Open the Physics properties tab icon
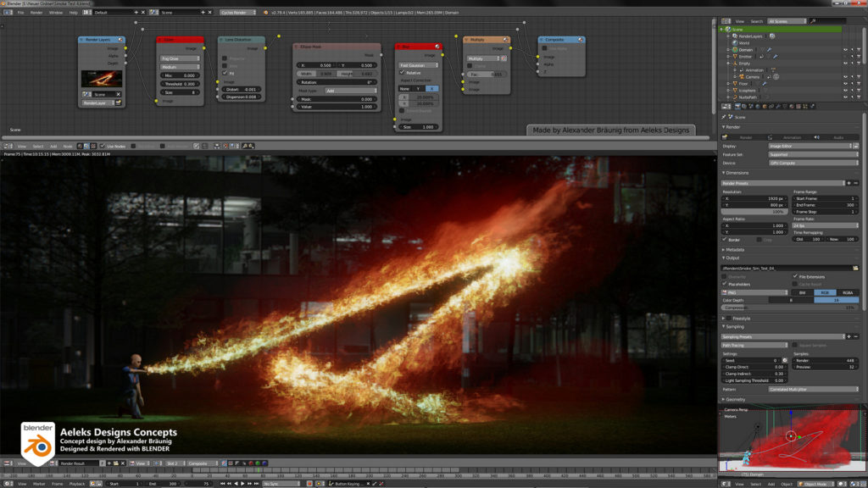The width and height of the screenshot is (868, 488). (x=812, y=106)
